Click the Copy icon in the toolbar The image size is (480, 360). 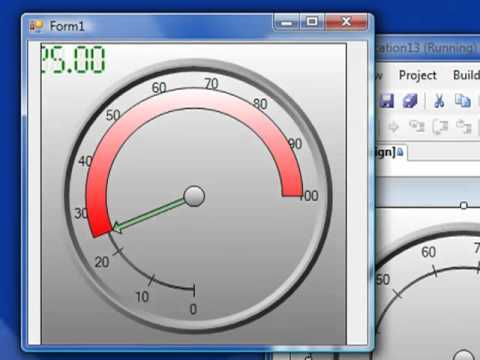(463, 100)
